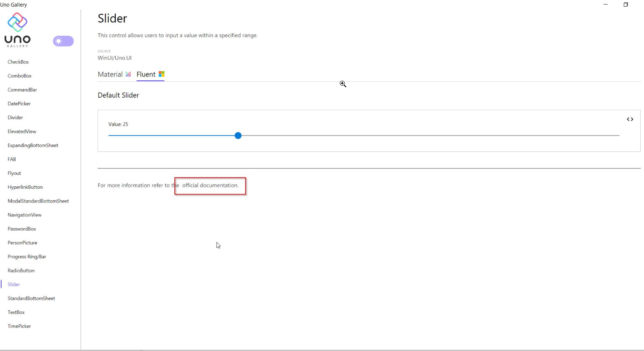The height and width of the screenshot is (351, 644).
Task: Click the magnifier zoom icon above the sample
Action: (x=343, y=84)
